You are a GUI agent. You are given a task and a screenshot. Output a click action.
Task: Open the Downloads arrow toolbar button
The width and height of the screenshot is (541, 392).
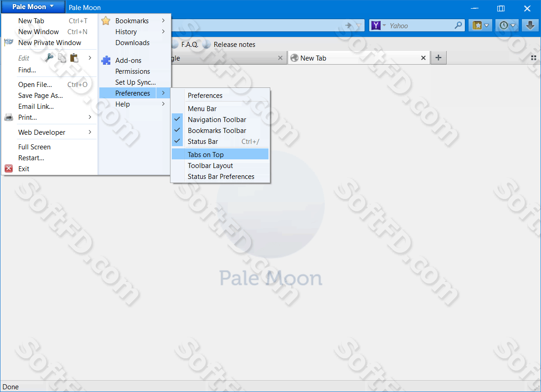tap(531, 25)
